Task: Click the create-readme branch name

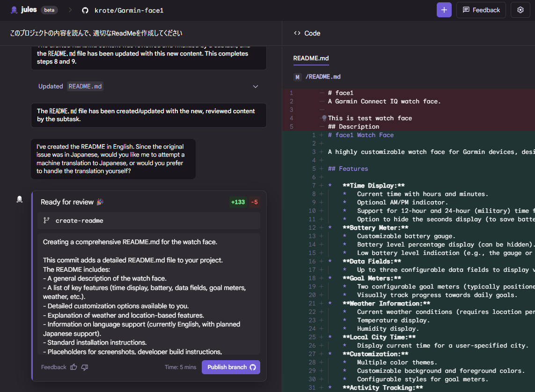Action: (x=79, y=221)
